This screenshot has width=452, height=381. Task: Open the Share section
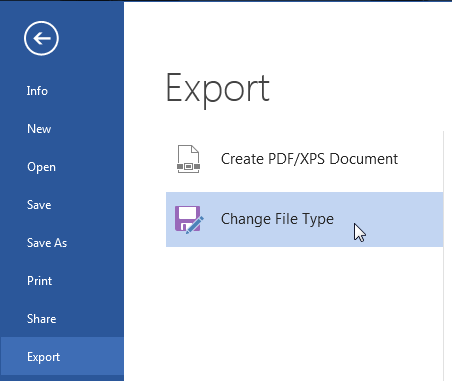(x=41, y=319)
